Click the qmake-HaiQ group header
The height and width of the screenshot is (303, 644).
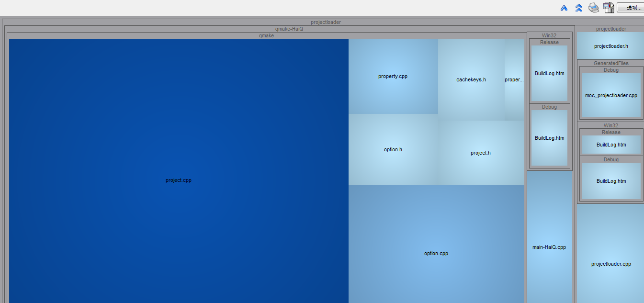[289, 29]
